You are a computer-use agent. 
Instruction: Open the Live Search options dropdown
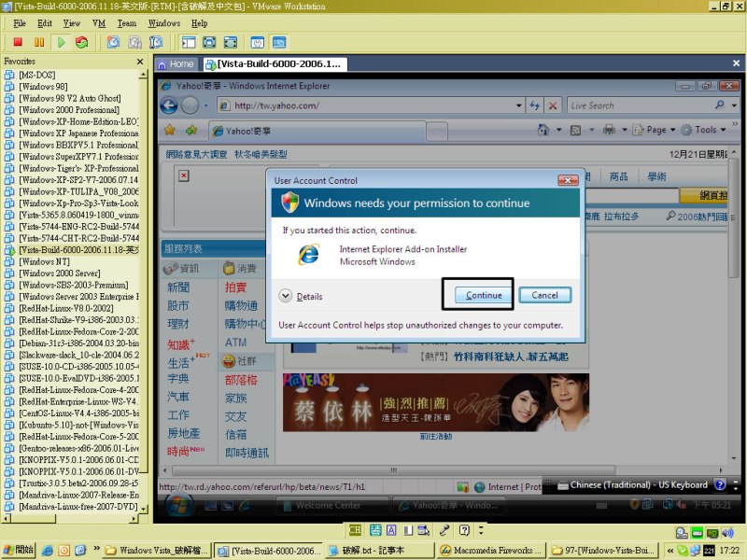[734, 105]
